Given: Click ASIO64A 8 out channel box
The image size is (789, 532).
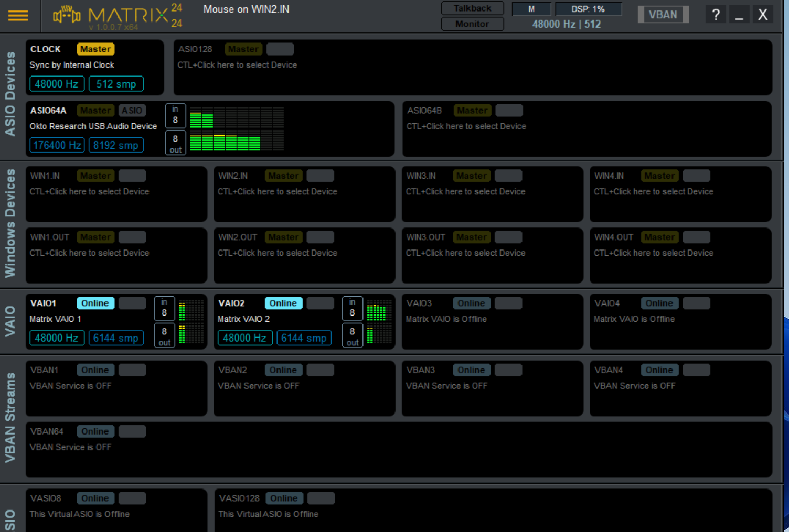Looking at the screenshot, I should (175, 143).
